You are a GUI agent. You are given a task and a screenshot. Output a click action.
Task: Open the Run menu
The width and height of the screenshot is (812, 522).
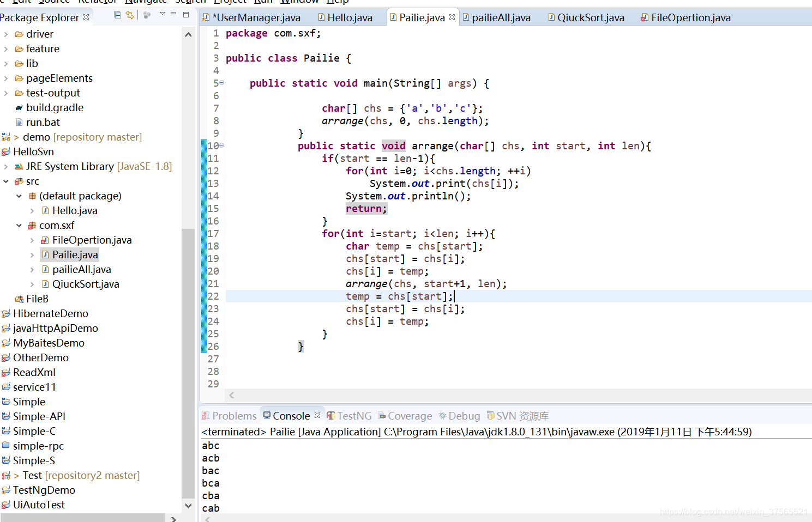pos(263,2)
